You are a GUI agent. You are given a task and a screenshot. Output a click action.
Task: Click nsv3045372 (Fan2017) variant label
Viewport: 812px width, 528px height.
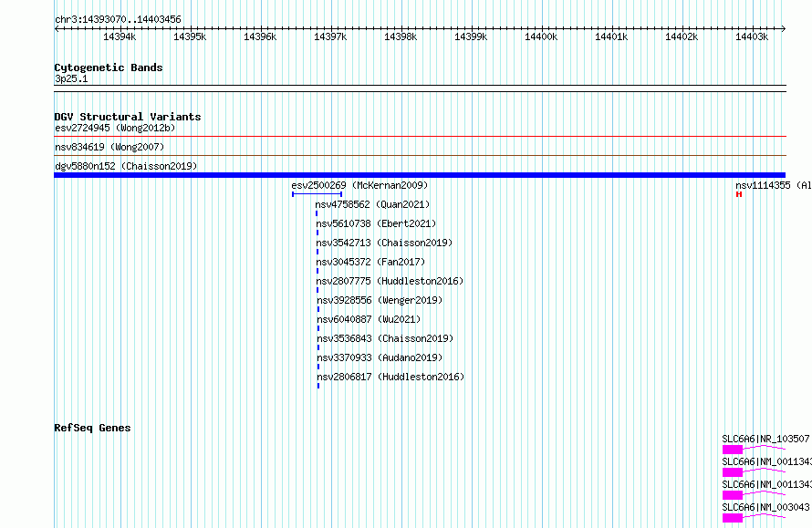click(370, 262)
